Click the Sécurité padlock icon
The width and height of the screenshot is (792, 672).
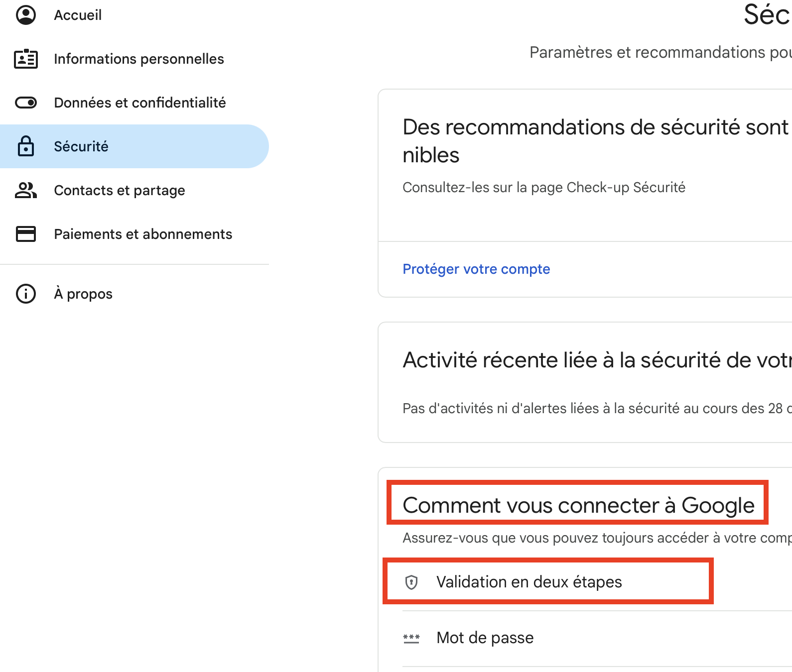[x=26, y=146]
